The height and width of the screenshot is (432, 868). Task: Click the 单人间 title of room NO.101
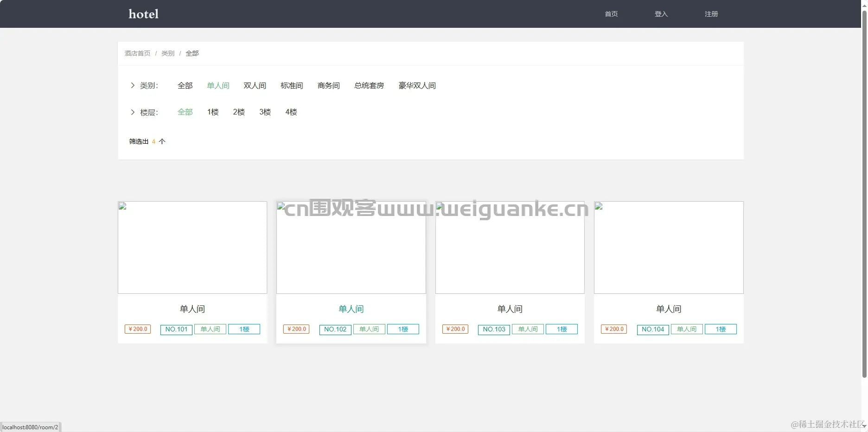pos(192,309)
